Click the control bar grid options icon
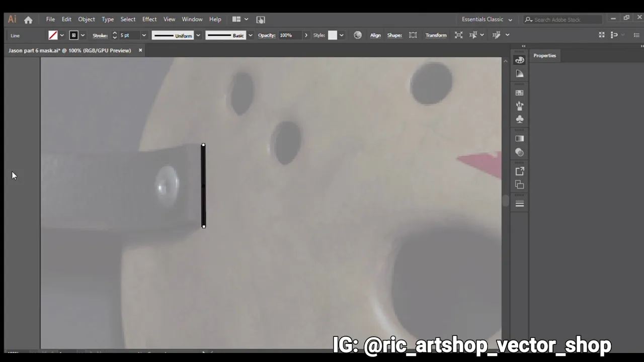This screenshot has width=644, height=362. (602, 35)
